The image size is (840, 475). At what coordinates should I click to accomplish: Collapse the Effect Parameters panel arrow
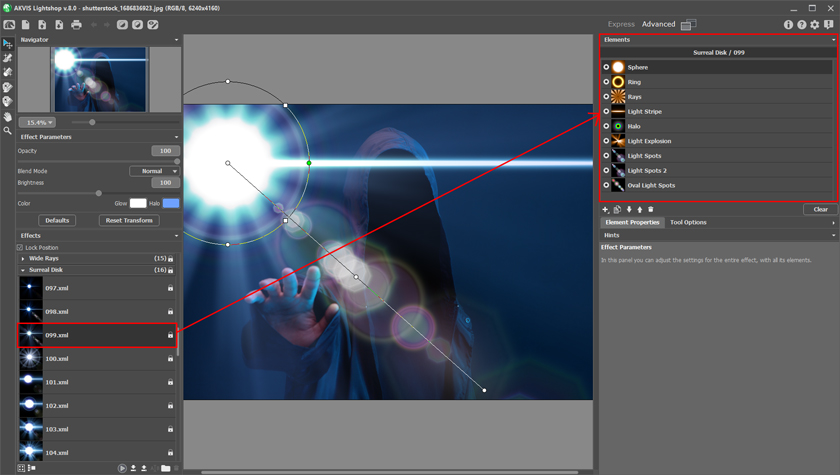coord(176,137)
